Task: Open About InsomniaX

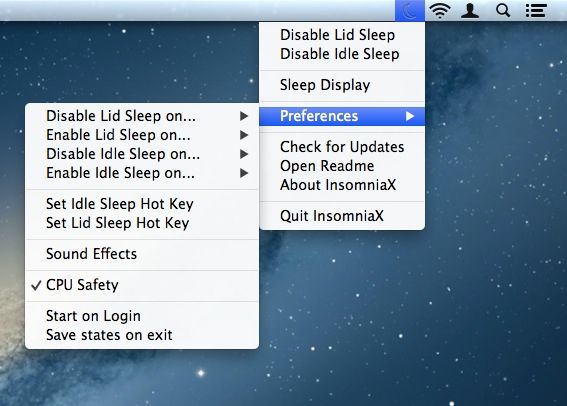Action: [342, 185]
